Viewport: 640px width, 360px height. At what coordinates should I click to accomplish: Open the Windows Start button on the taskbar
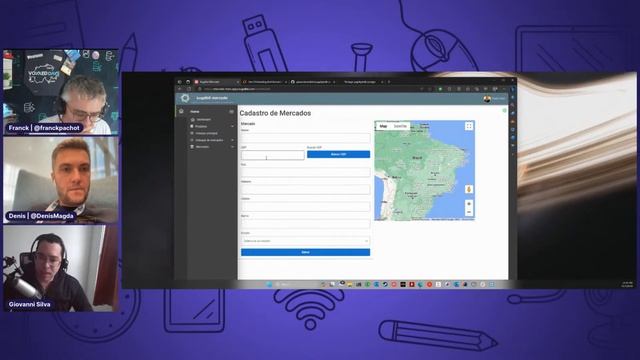pyautogui.click(x=269, y=284)
